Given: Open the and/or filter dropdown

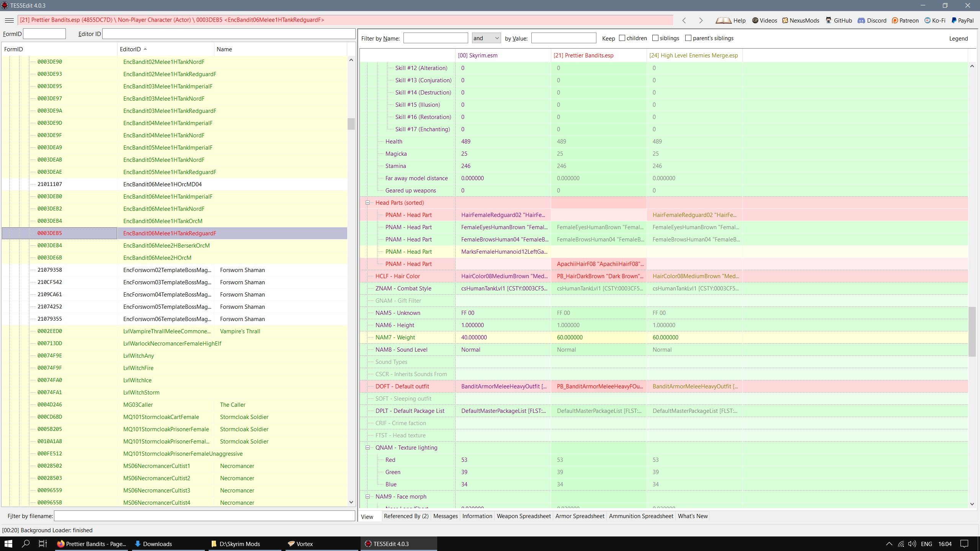Looking at the screenshot, I should [x=486, y=38].
